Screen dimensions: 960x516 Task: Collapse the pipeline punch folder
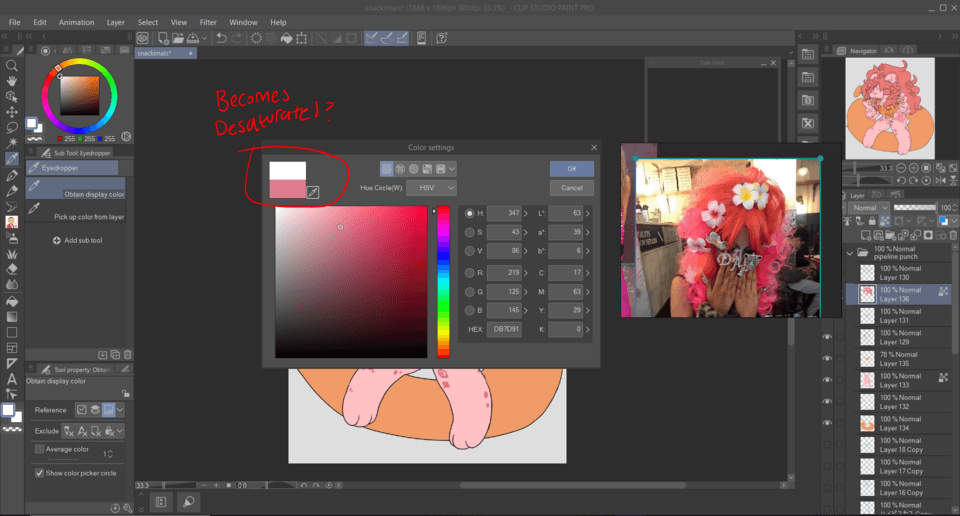850,252
